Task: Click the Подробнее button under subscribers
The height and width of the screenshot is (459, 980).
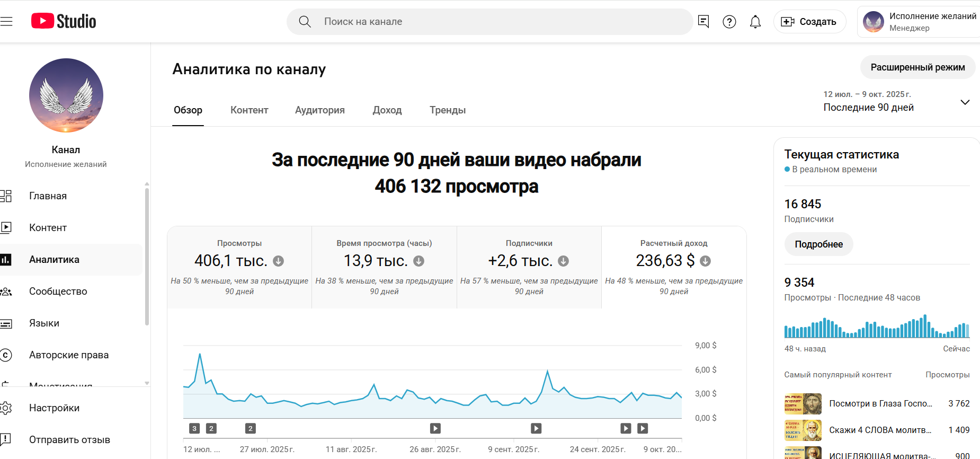Action: coord(818,244)
